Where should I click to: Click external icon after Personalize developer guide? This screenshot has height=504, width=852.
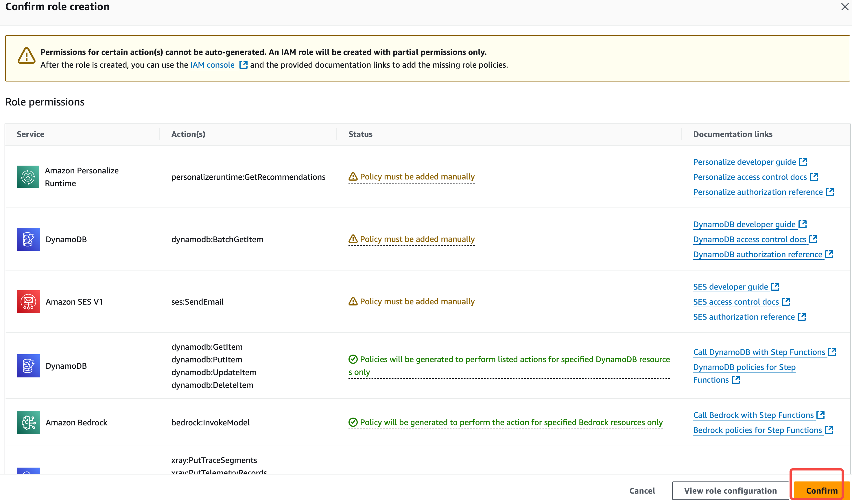[803, 162]
